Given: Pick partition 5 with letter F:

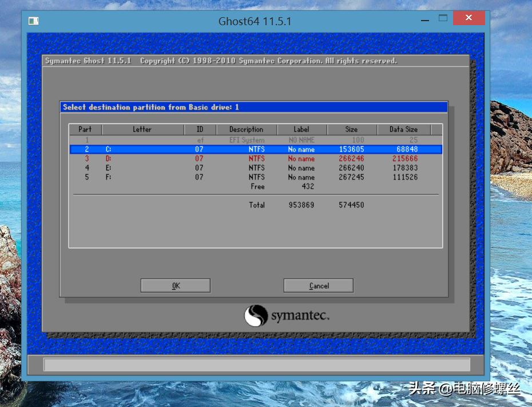Looking at the screenshot, I should pos(255,177).
